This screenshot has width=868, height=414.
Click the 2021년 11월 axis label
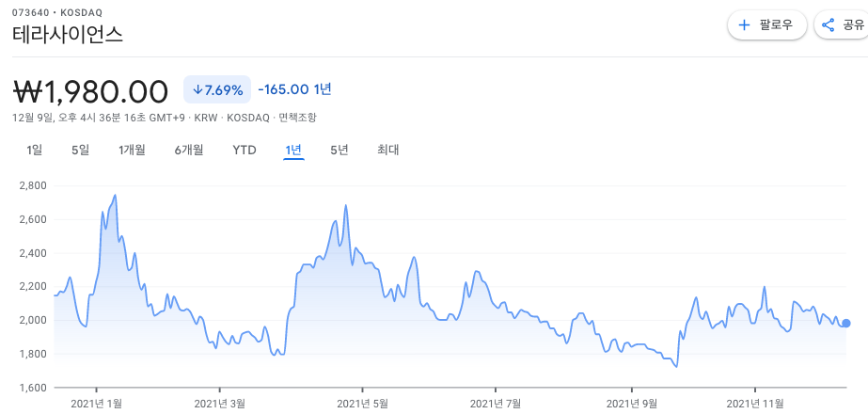[x=756, y=404]
